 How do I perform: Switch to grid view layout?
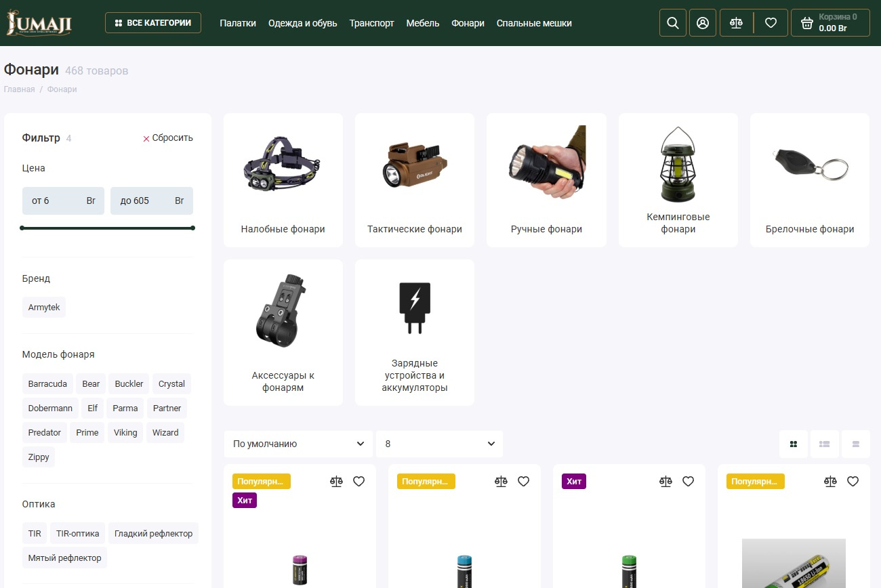[x=794, y=444]
